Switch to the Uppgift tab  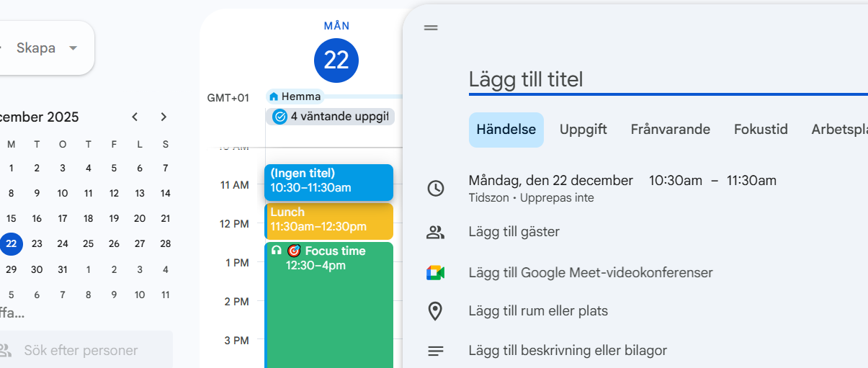coord(583,130)
